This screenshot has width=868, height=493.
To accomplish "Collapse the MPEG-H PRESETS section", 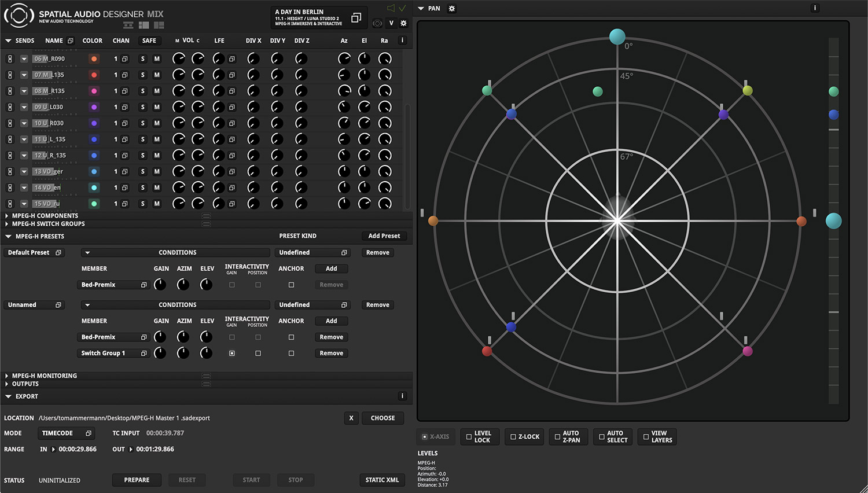I will tap(8, 237).
